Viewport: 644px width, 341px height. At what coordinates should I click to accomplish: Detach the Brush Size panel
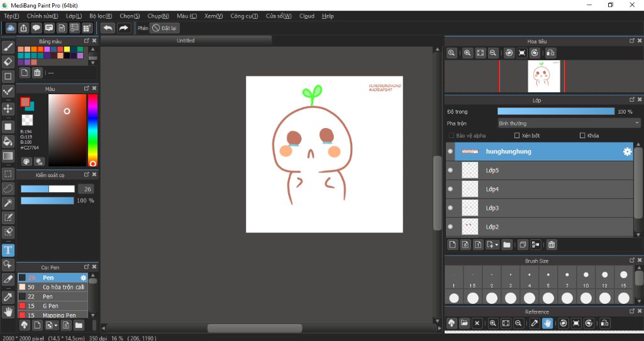click(x=632, y=260)
